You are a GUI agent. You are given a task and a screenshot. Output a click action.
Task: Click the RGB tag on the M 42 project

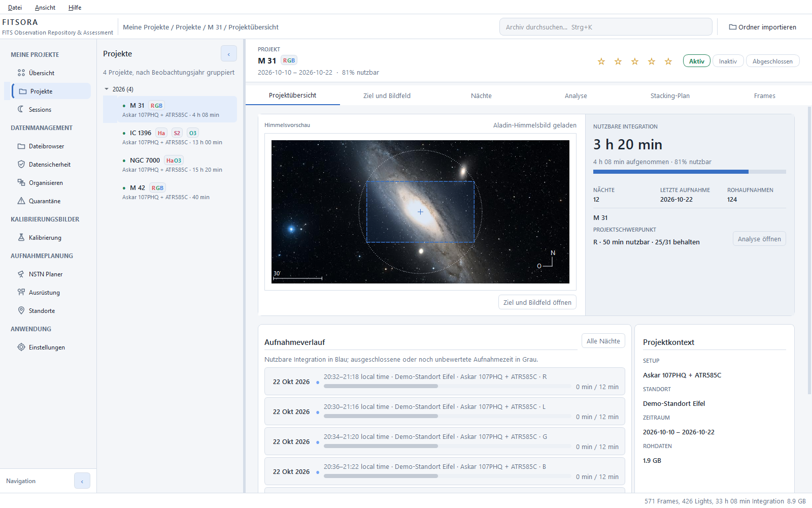click(x=158, y=188)
